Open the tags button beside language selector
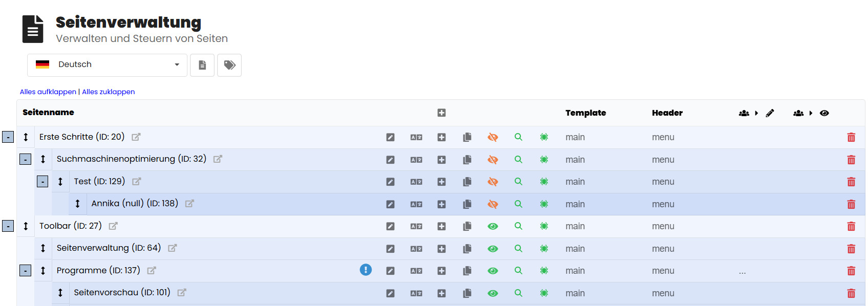This screenshot has height=306, width=868. [229, 65]
